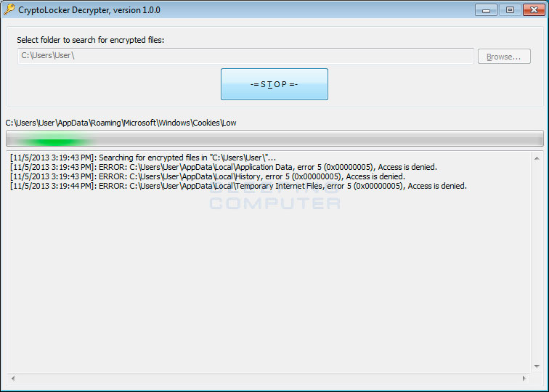Viewport: 549px width, 392px height.
Task: Click the folder path field C:\Users\User\
Action: click(245, 56)
